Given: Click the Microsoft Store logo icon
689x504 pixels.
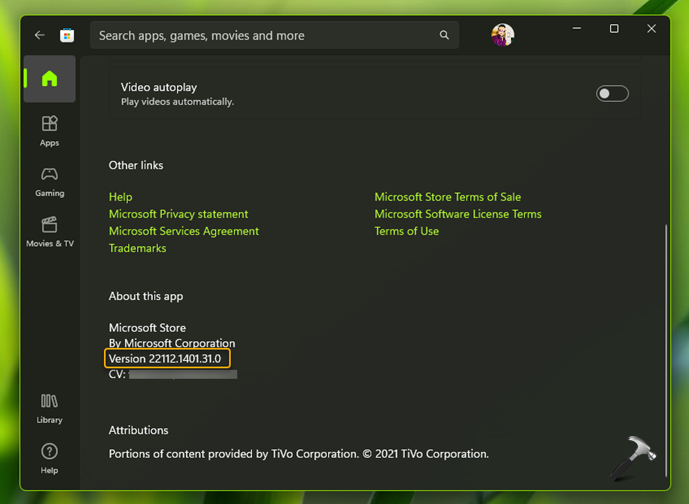Looking at the screenshot, I should click(x=67, y=35).
